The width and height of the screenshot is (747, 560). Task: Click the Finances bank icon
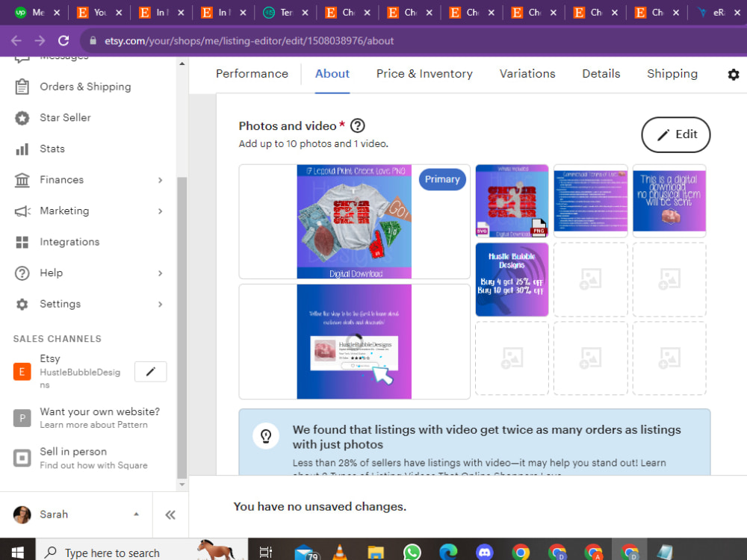tap(22, 180)
